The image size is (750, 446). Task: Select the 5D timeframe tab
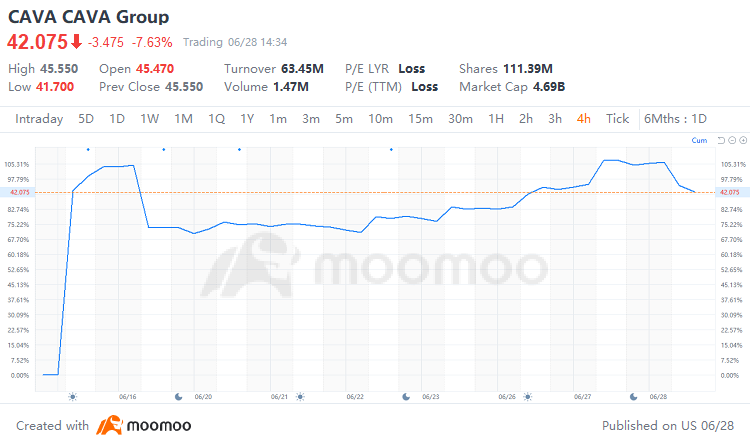pos(86,119)
